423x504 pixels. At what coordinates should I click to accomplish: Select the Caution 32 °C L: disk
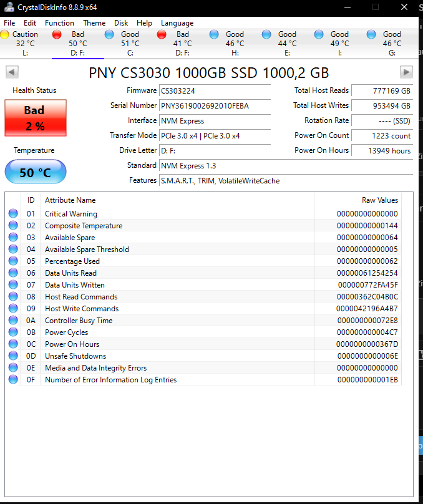[x=26, y=44]
